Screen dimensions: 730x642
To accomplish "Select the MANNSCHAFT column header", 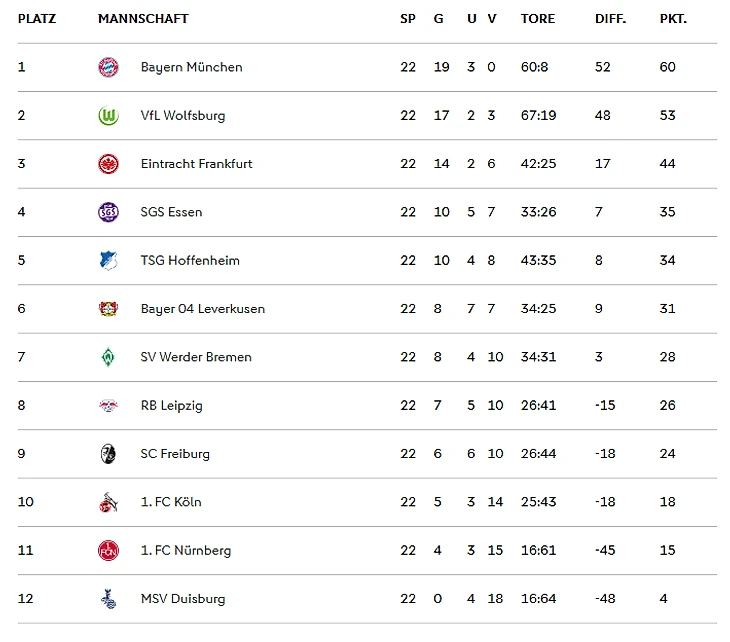I will 143,19.
